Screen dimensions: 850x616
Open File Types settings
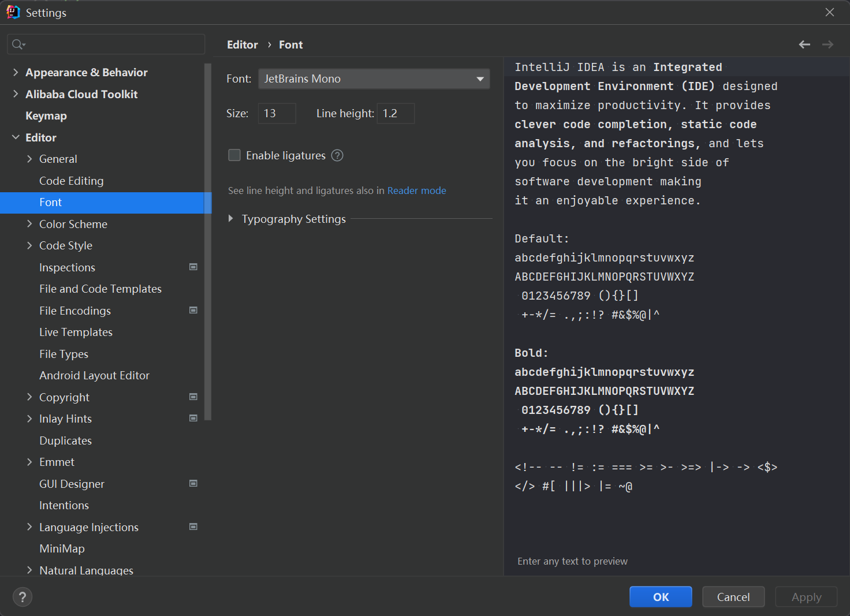64,354
